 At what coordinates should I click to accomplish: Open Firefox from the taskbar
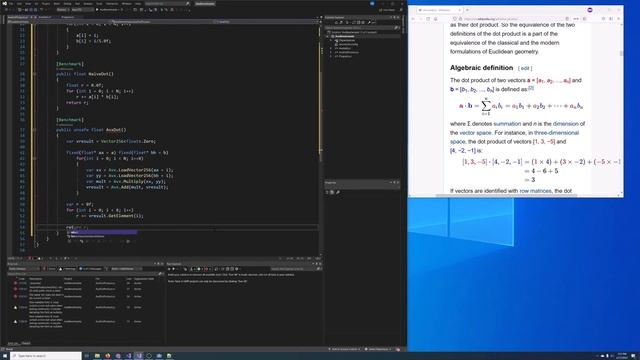coord(107,356)
